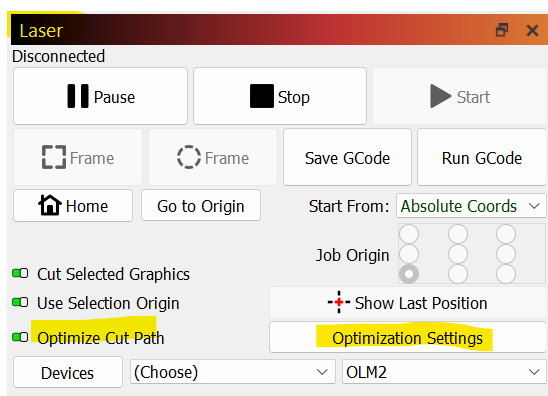
Task: Click the Save GCode button
Action: (x=347, y=157)
